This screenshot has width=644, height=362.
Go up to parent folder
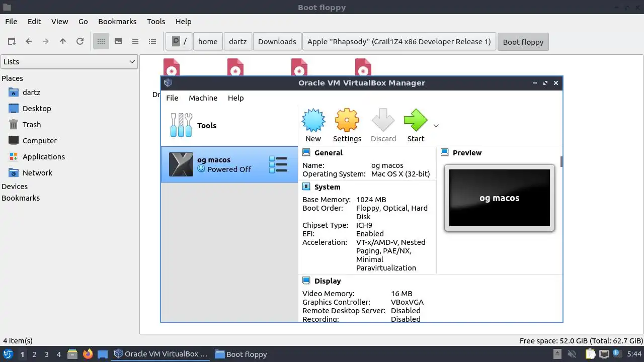point(63,41)
